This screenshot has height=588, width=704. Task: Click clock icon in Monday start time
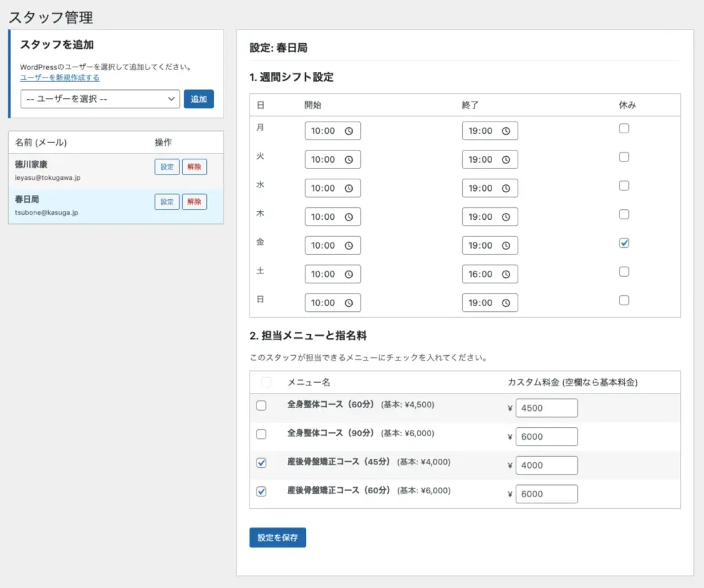point(349,131)
